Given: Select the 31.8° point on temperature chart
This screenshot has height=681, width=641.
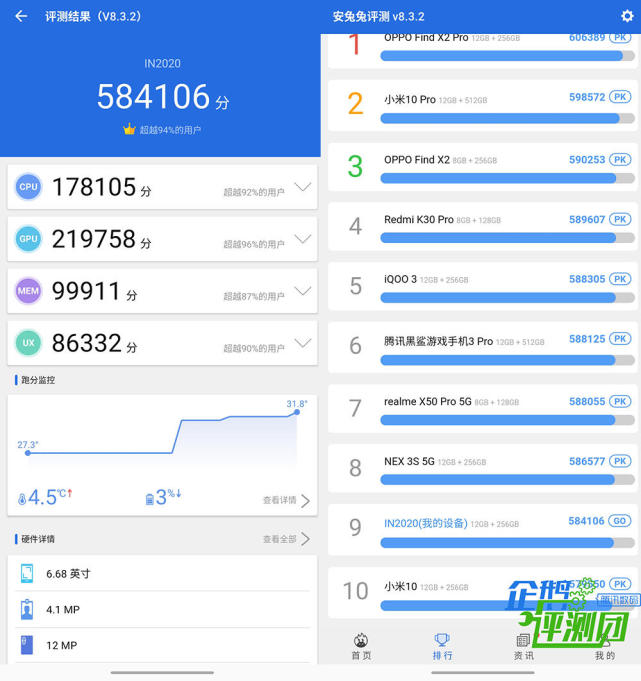Looking at the screenshot, I should tap(297, 412).
